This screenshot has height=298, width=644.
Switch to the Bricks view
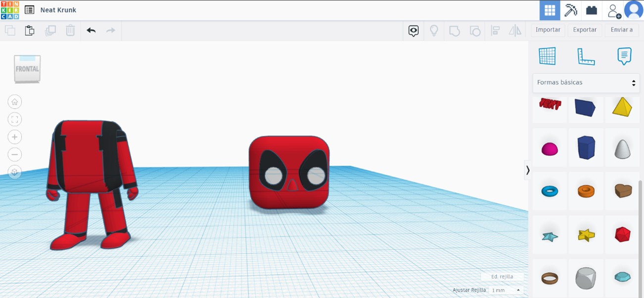tap(591, 10)
